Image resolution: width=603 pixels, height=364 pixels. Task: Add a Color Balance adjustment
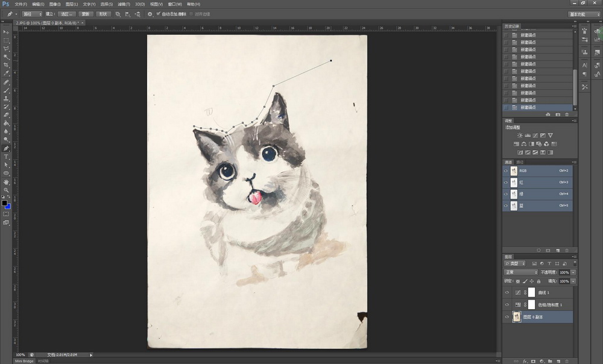(x=524, y=144)
